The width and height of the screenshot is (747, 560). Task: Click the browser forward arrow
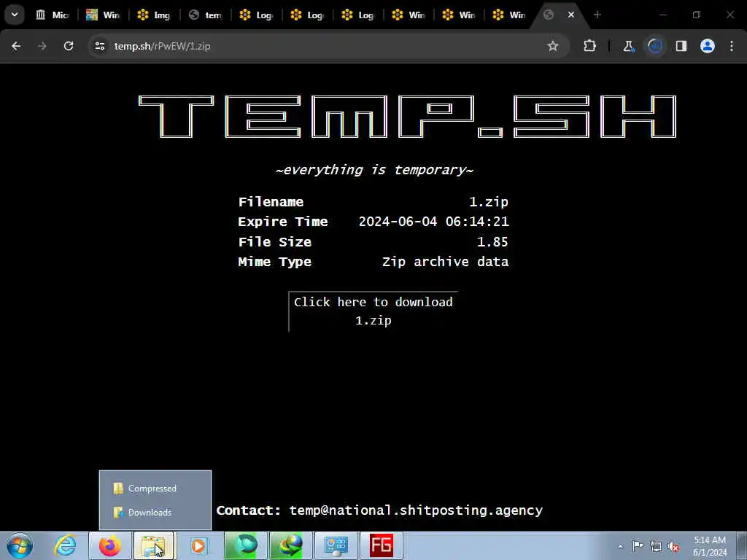click(42, 46)
